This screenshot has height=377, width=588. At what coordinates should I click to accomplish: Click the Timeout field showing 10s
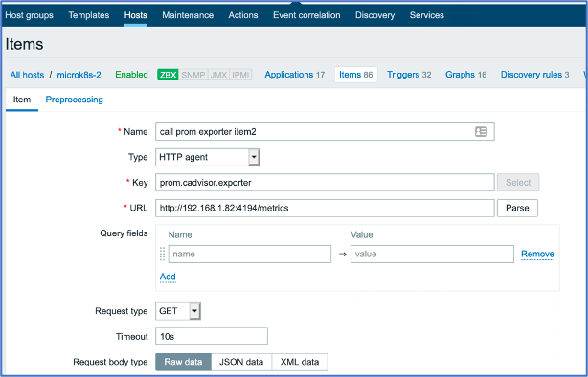click(x=212, y=337)
